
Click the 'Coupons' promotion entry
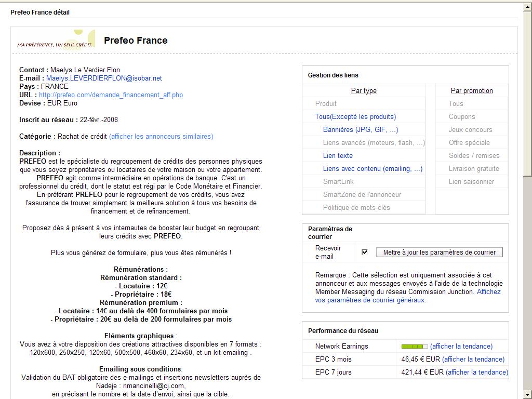[462, 117]
